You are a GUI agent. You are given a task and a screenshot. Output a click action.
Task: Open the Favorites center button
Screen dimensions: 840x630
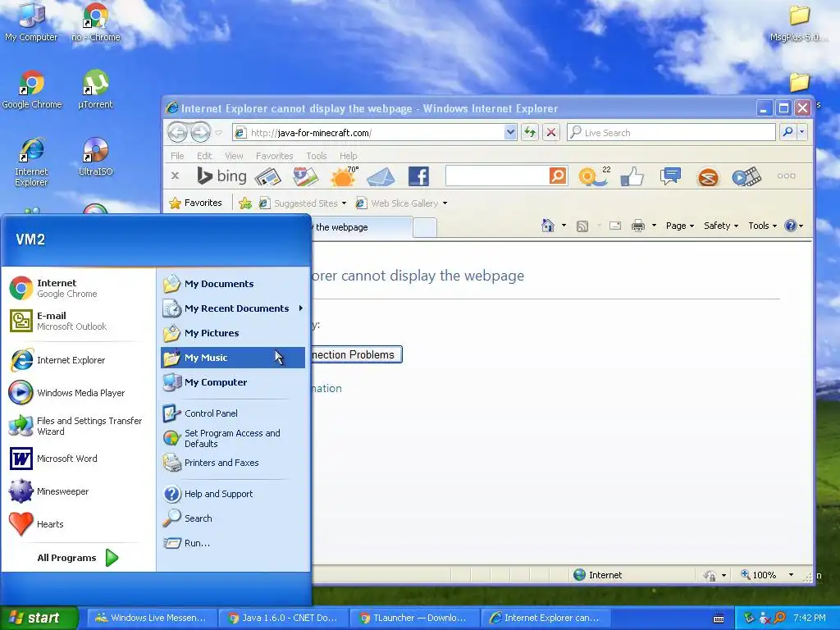coord(195,203)
